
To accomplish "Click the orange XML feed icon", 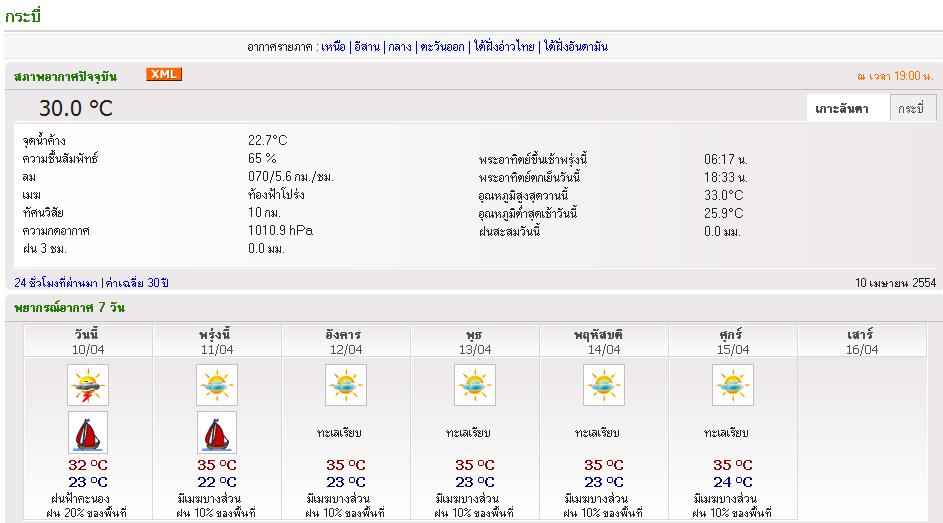I will tap(163, 74).
